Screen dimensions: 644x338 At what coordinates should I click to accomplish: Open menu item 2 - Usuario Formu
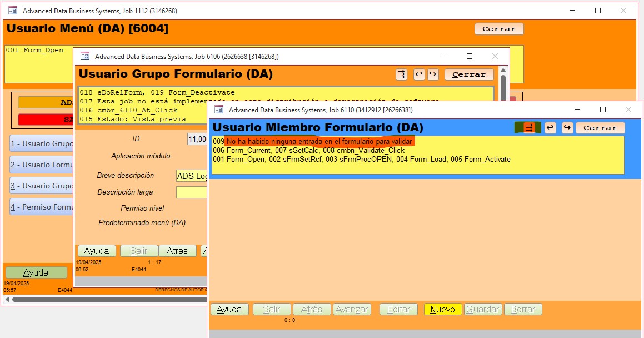42,165
